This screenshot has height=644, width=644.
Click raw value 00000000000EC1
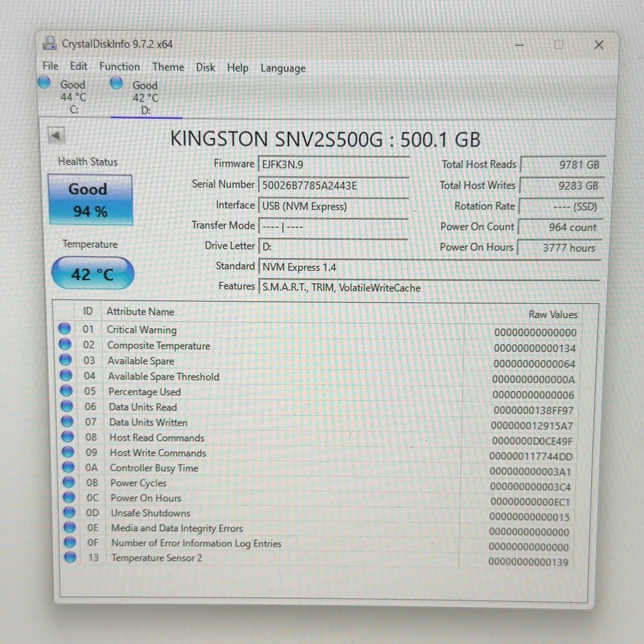[530, 502]
